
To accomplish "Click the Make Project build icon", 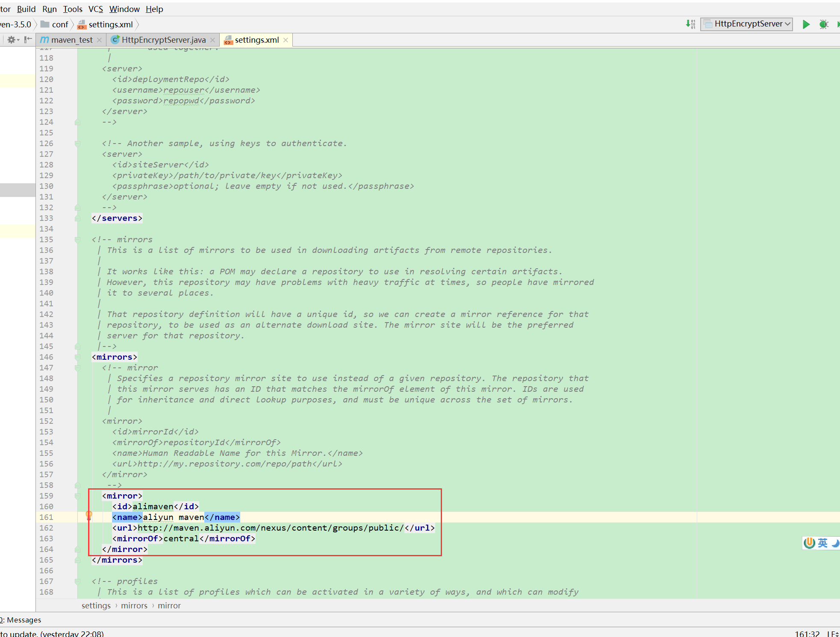I will point(690,24).
